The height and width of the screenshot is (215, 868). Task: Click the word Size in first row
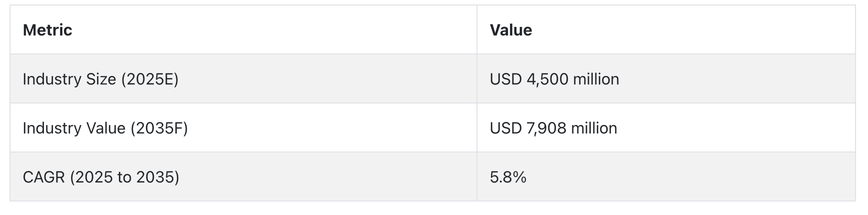pyautogui.click(x=100, y=79)
